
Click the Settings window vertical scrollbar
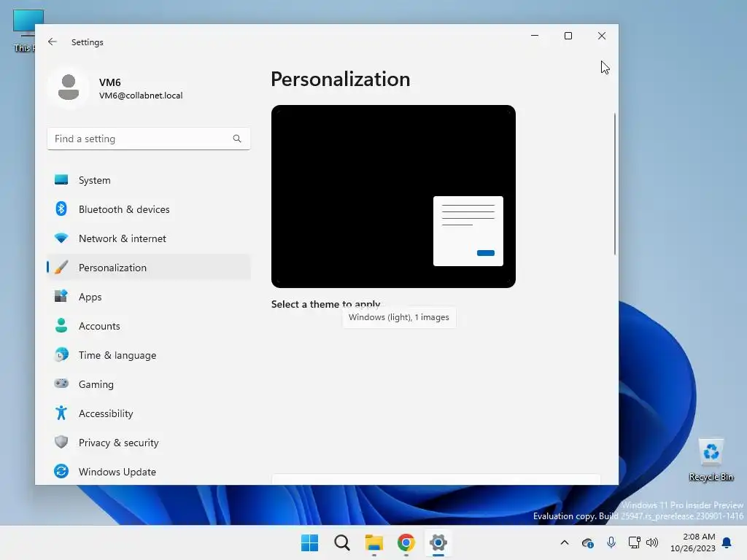tap(614, 184)
